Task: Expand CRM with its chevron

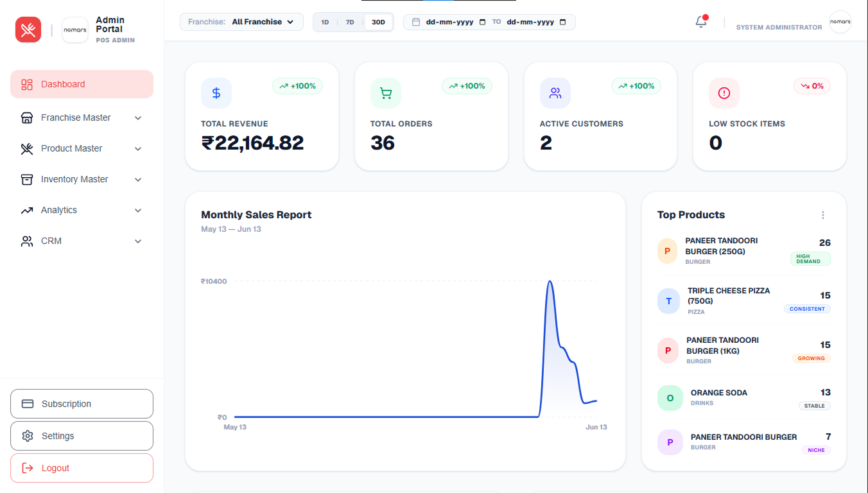Action: 138,241
